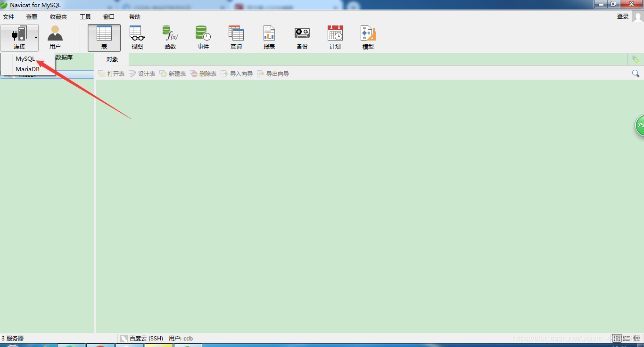This screenshot has width=644, height=347.
Task: Click the 导入向导 (Import Wizard) button
Action: click(x=237, y=74)
